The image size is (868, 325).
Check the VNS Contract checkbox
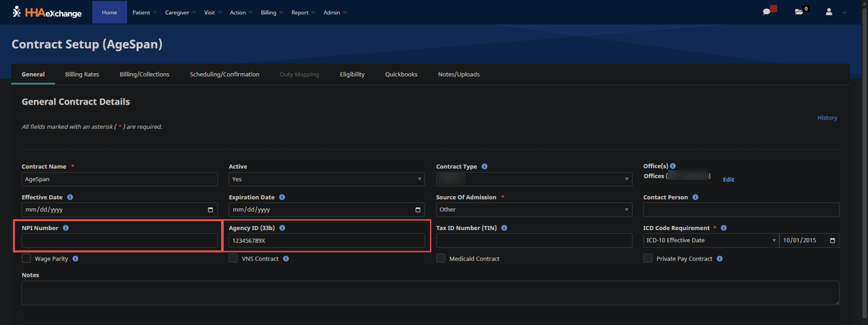233,259
